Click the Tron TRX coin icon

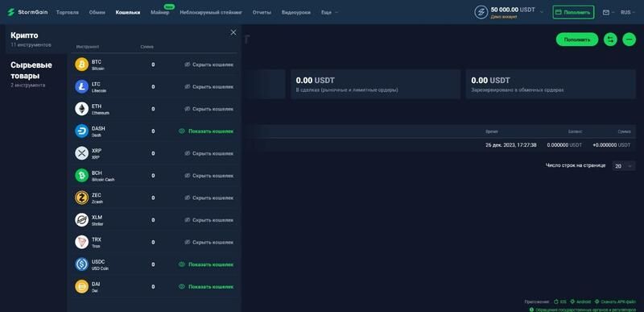coord(82,242)
